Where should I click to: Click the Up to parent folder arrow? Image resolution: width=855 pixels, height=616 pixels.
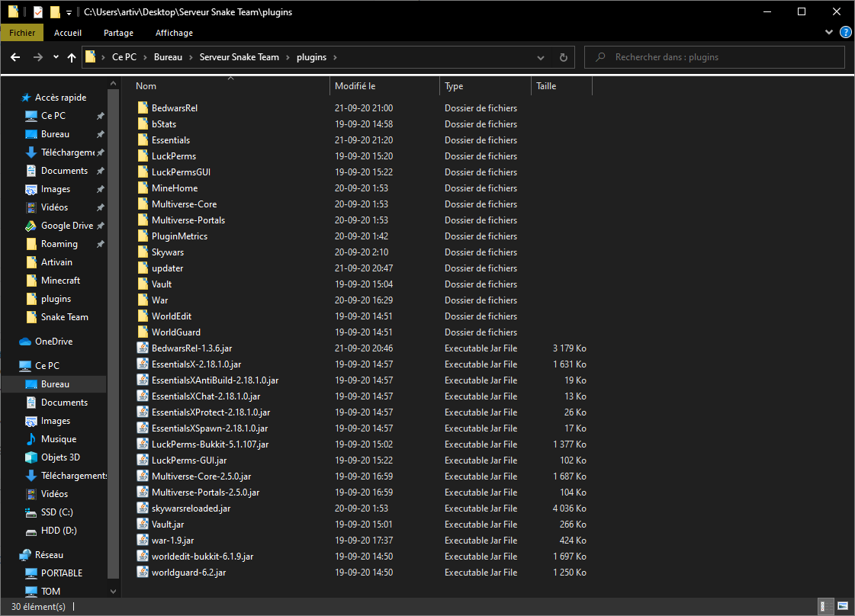click(x=71, y=57)
